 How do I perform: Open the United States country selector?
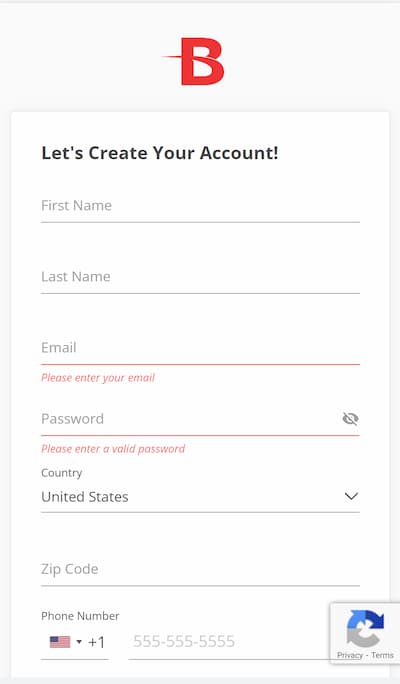click(200, 497)
